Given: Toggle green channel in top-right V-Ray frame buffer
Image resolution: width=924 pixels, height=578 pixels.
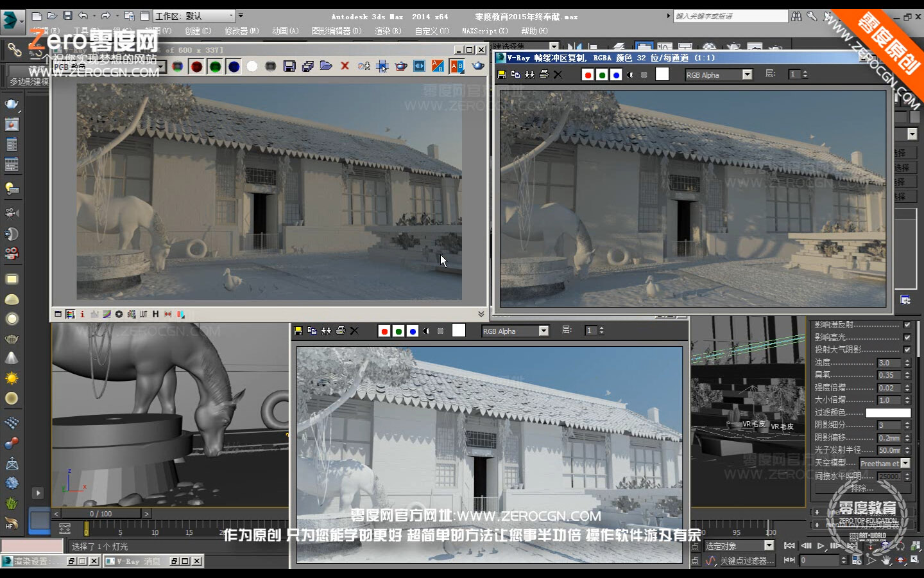Looking at the screenshot, I should pos(602,74).
